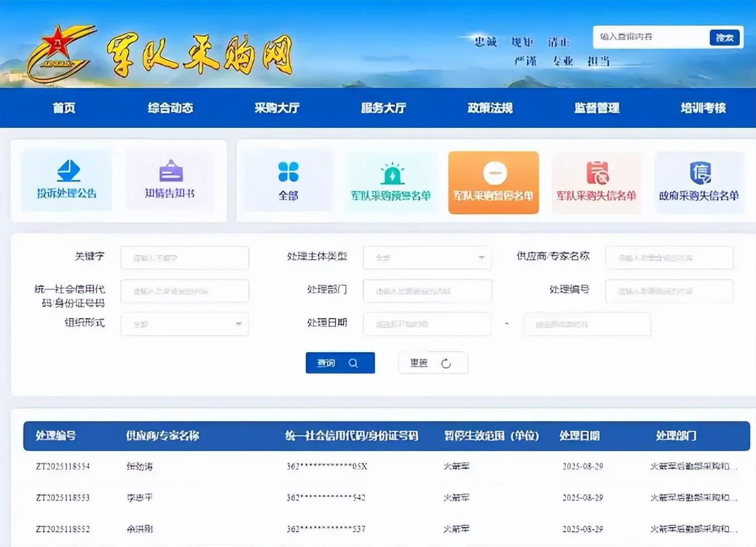
Task: Expand the 组织形式 dropdown
Action: tap(184, 324)
